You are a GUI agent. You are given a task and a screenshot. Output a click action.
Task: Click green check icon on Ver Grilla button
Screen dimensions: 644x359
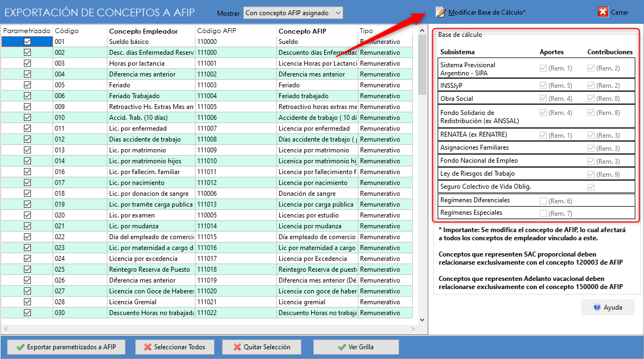coord(342,347)
